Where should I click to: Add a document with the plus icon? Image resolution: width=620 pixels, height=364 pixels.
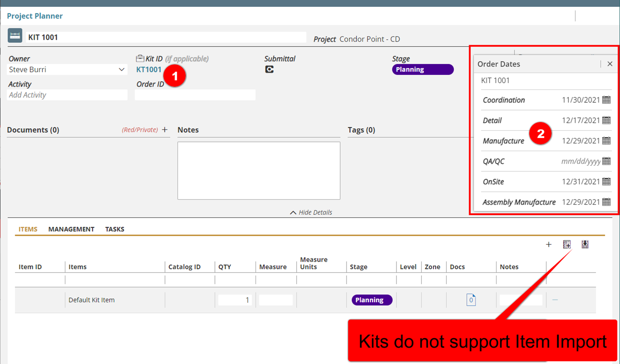[x=165, y=130]
